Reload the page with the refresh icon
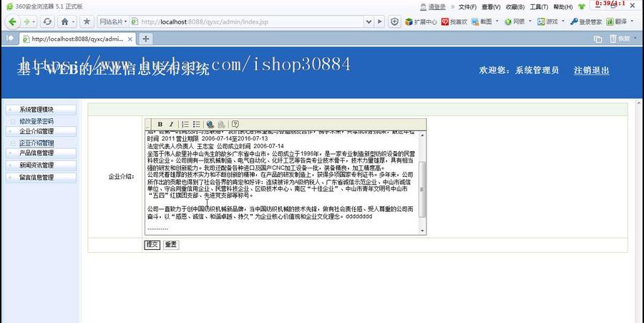The height and width of the screenshot is (323, 644). 48,21
